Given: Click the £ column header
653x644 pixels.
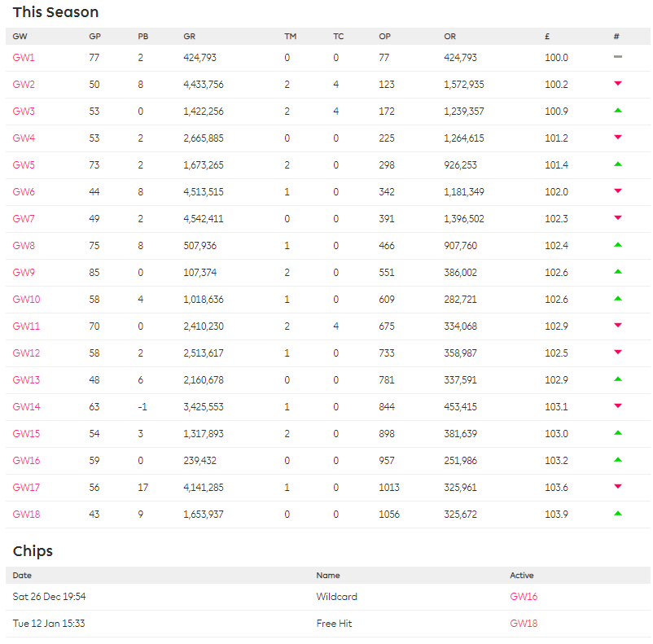Looking at the screenshot, I should 547,37.
